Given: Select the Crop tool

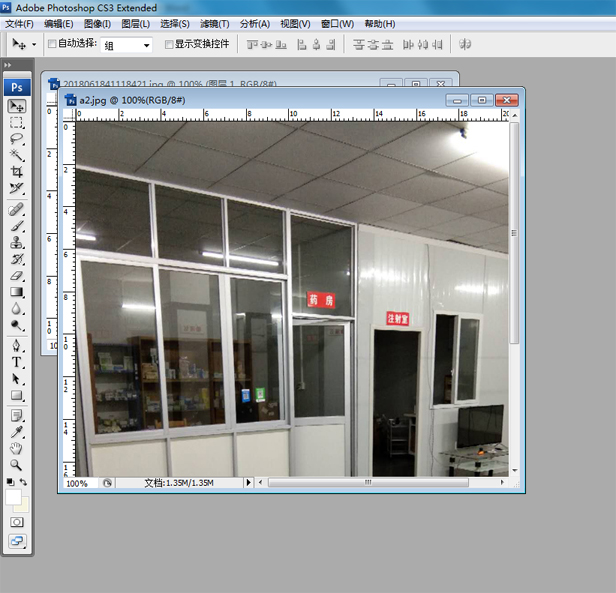Looking at the screenshot, I should pos(17,172).
